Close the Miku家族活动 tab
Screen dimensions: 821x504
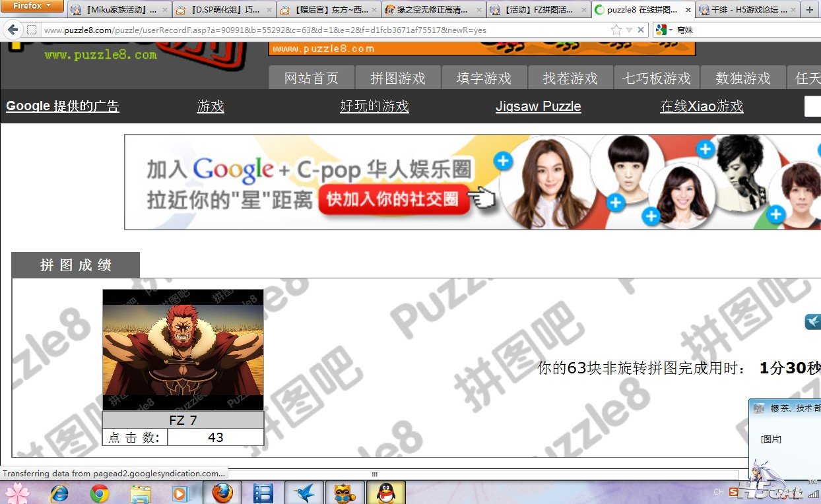coord(164,11)
